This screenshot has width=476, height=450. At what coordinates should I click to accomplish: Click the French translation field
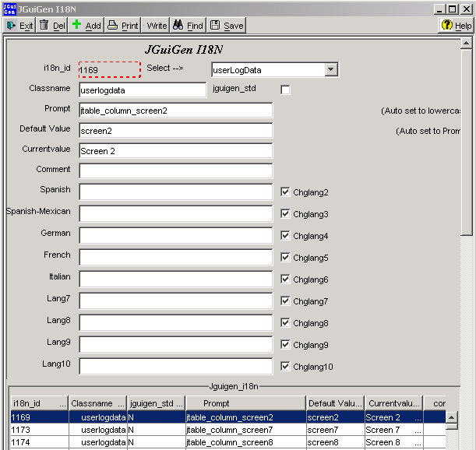pos(176,258)
